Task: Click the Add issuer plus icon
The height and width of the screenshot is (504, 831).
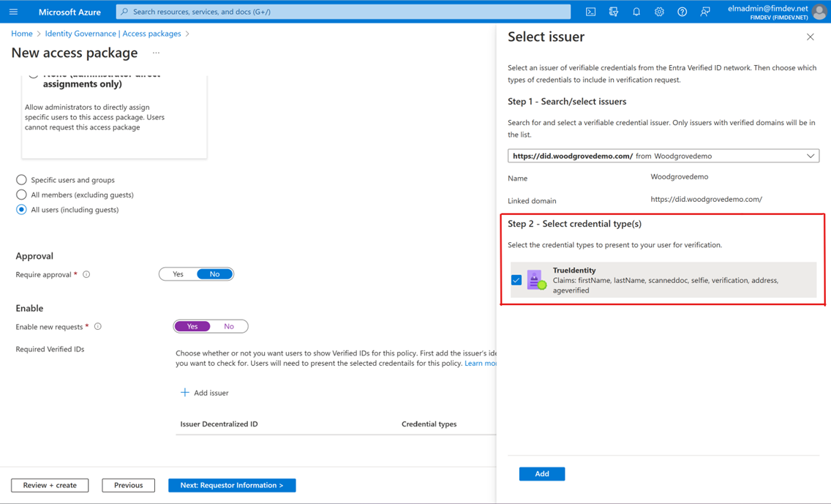Action: 185,392
